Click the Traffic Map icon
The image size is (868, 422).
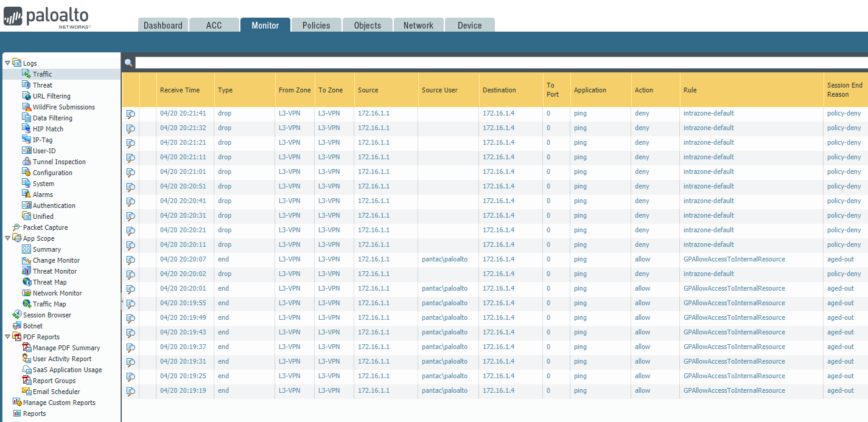click(x=26, y=304)
